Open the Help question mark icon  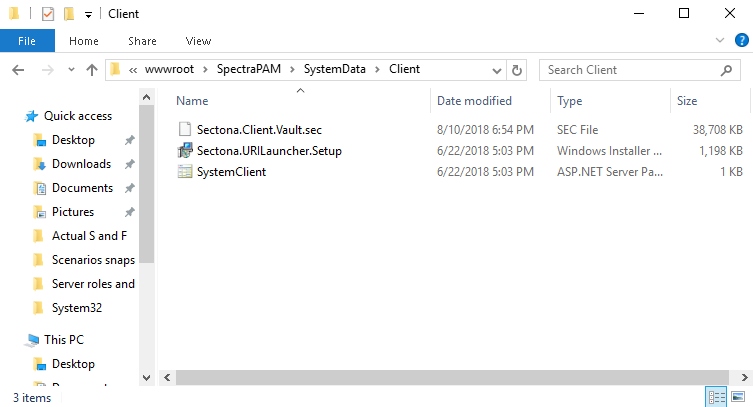[740, 41]
